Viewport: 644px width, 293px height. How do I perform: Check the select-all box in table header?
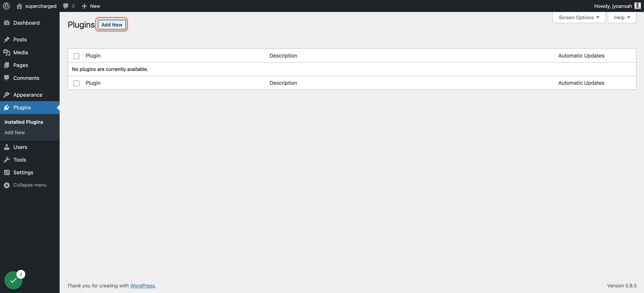pos(77,56)
